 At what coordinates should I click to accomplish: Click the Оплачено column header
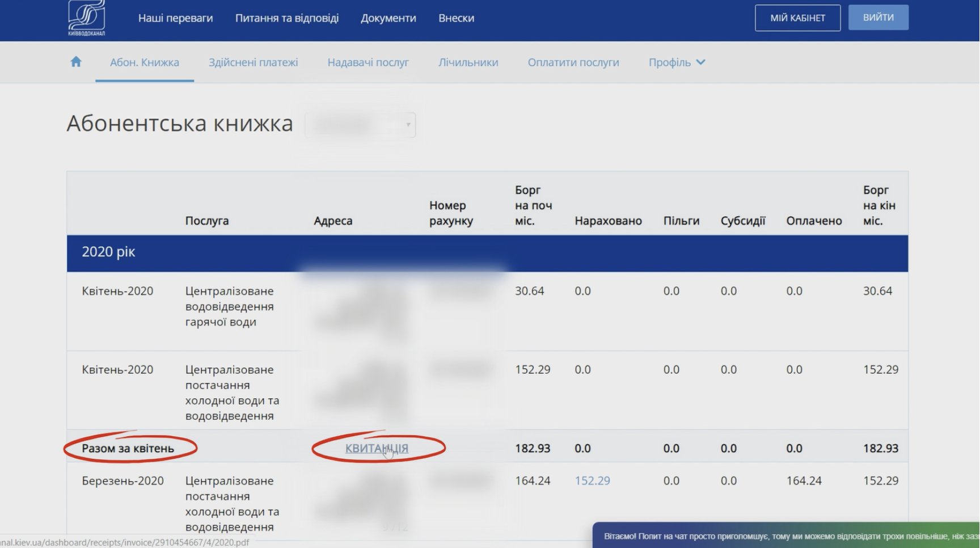pyautogui.click(x=814, y=221)
